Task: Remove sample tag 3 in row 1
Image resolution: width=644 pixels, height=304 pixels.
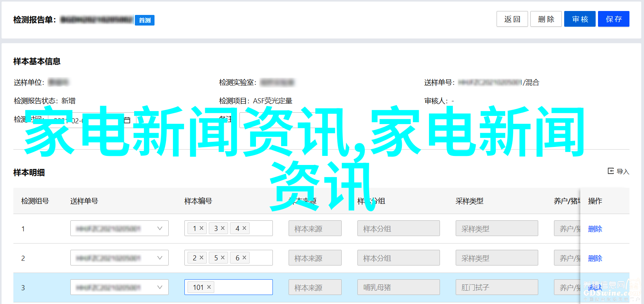Action: [223, 228]
